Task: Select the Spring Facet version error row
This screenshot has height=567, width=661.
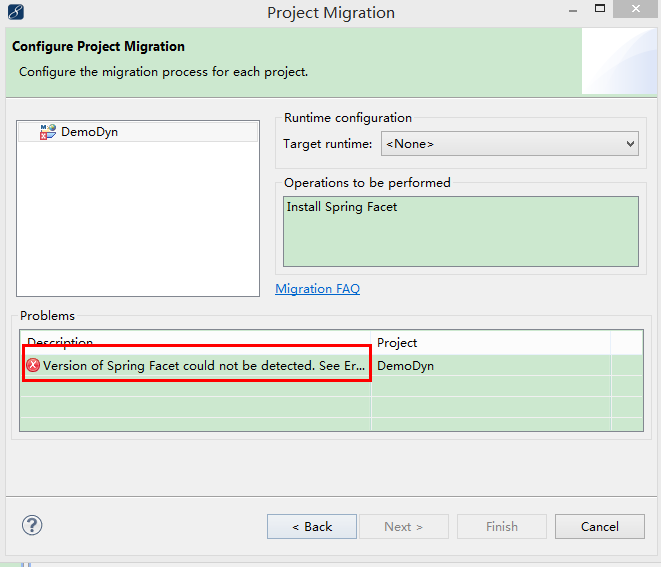Action: (x=331, y=365)
